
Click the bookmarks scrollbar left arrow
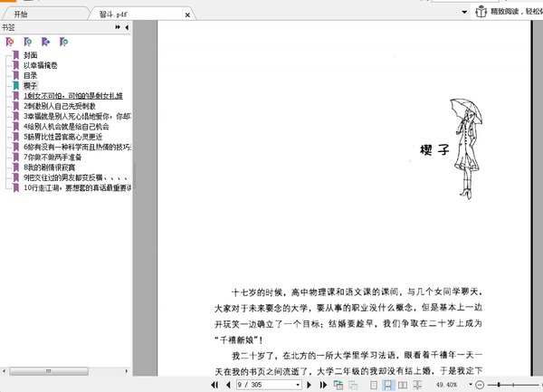(4, 371)
